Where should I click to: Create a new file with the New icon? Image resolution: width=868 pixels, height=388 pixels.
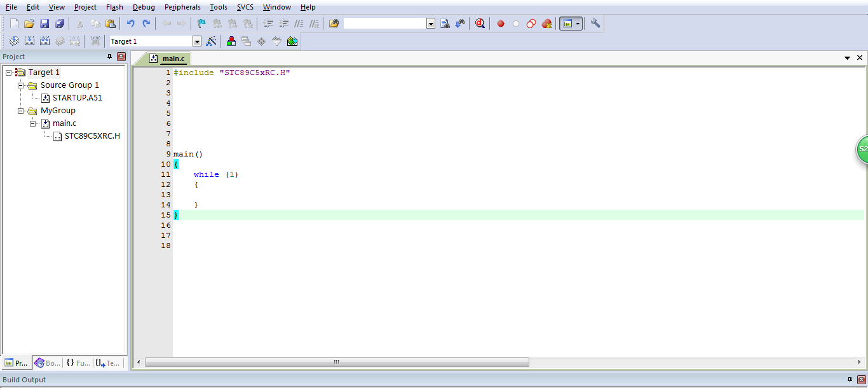coord(14,24)
